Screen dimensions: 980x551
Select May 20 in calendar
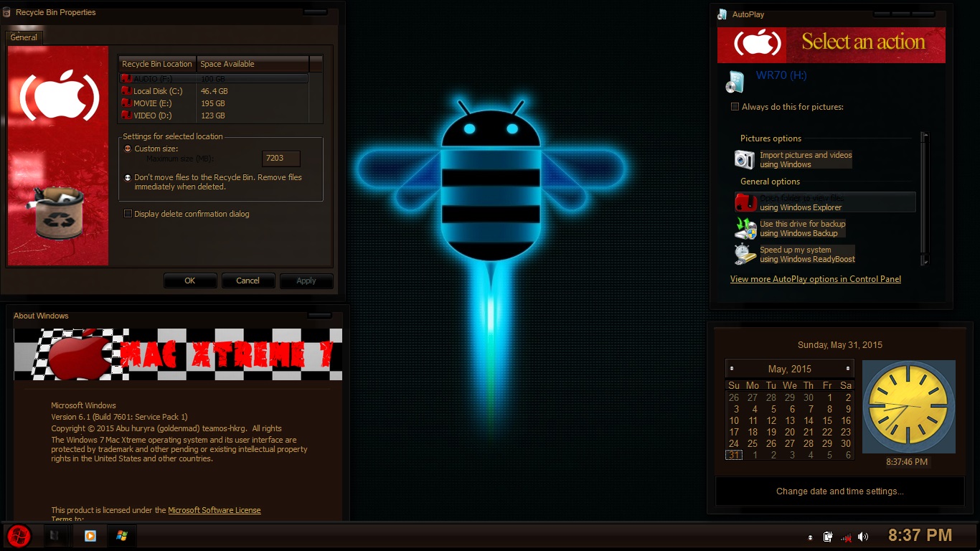790,432
